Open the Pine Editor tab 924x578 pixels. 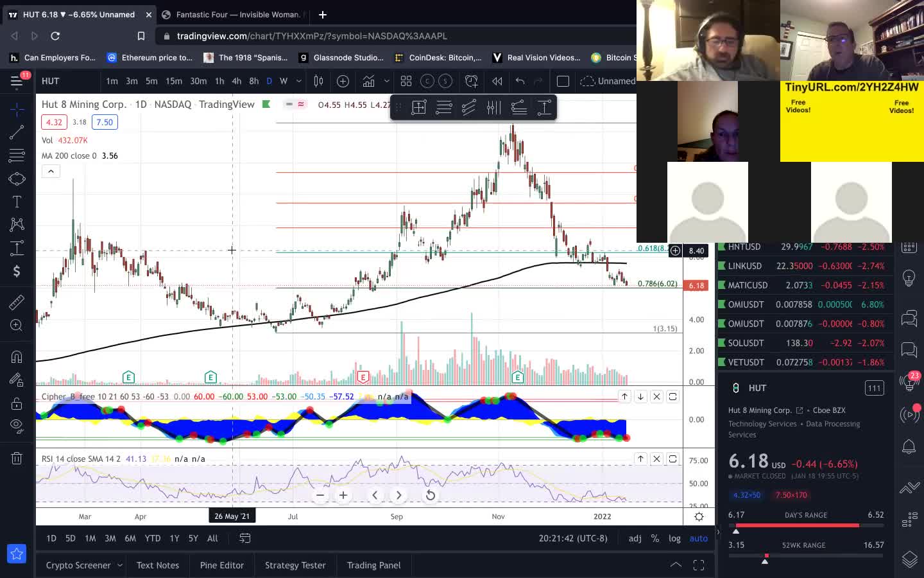(222, 565)
